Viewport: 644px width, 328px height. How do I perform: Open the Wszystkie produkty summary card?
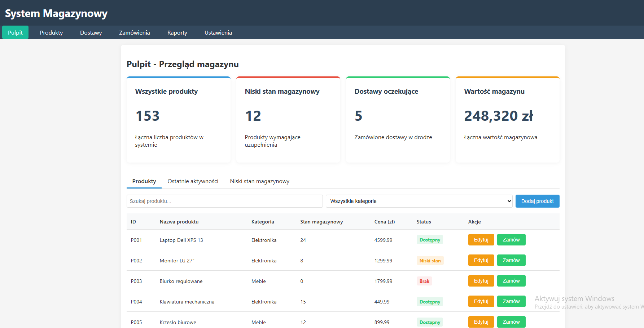click(179, 120)
